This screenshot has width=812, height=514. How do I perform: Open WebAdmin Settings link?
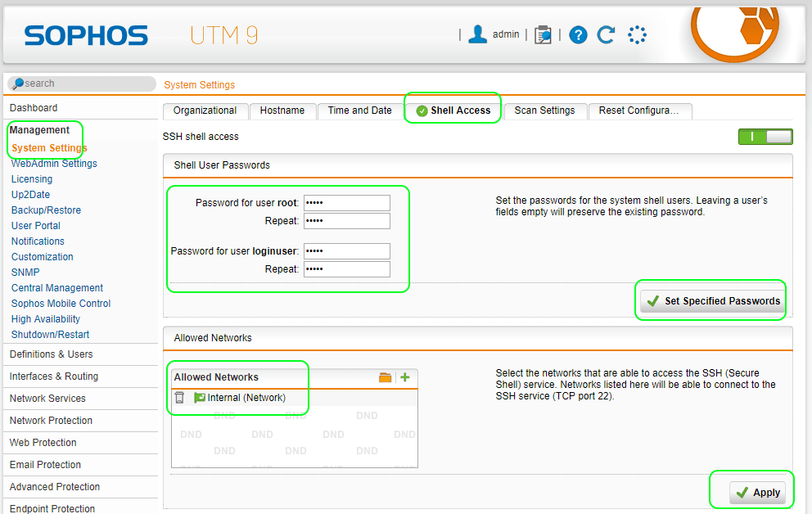point(54,164)
